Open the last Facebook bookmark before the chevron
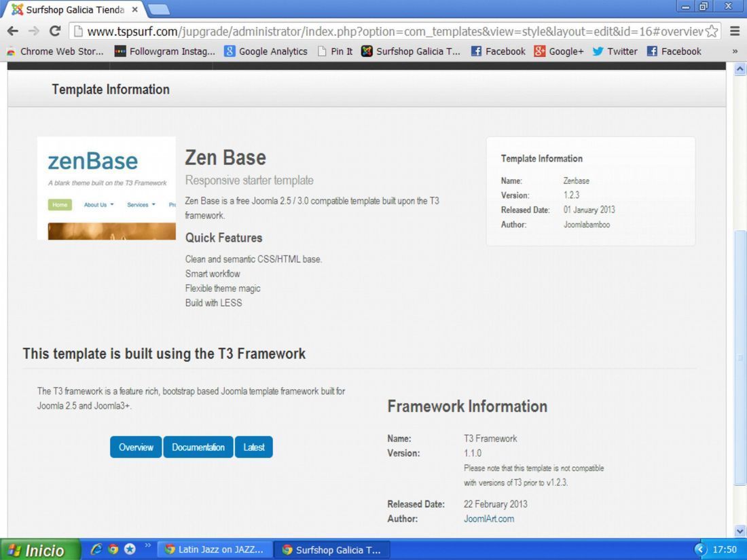This screenshot has height=560, width=747. [x=674, y=52]
